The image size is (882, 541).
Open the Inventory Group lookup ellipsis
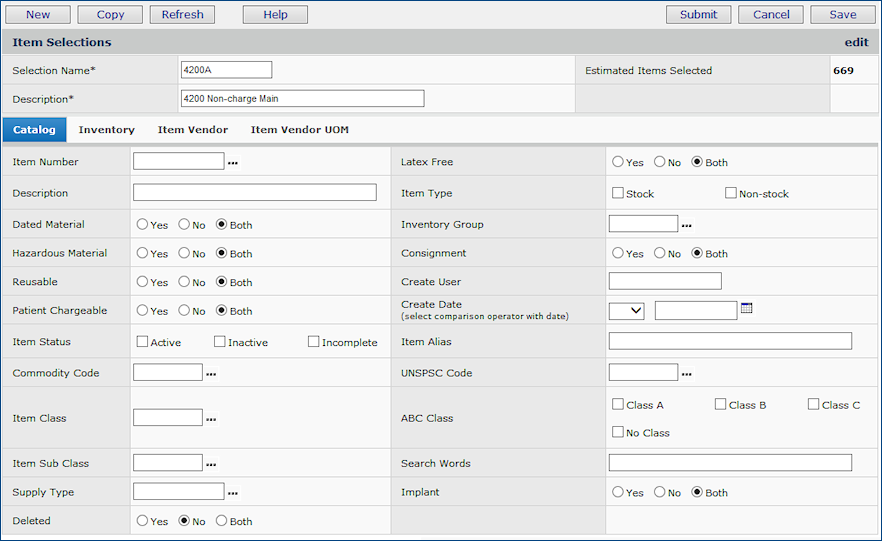tap(687, 225)
